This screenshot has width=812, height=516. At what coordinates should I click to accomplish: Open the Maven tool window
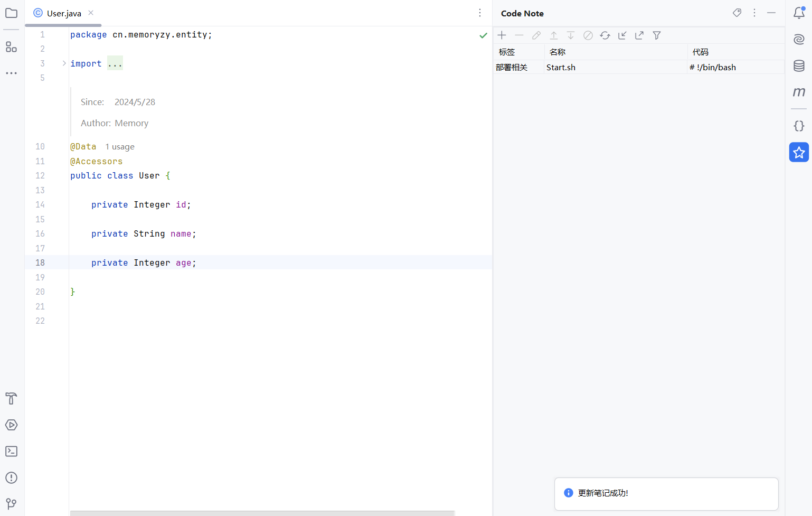[x=799, y=92]
